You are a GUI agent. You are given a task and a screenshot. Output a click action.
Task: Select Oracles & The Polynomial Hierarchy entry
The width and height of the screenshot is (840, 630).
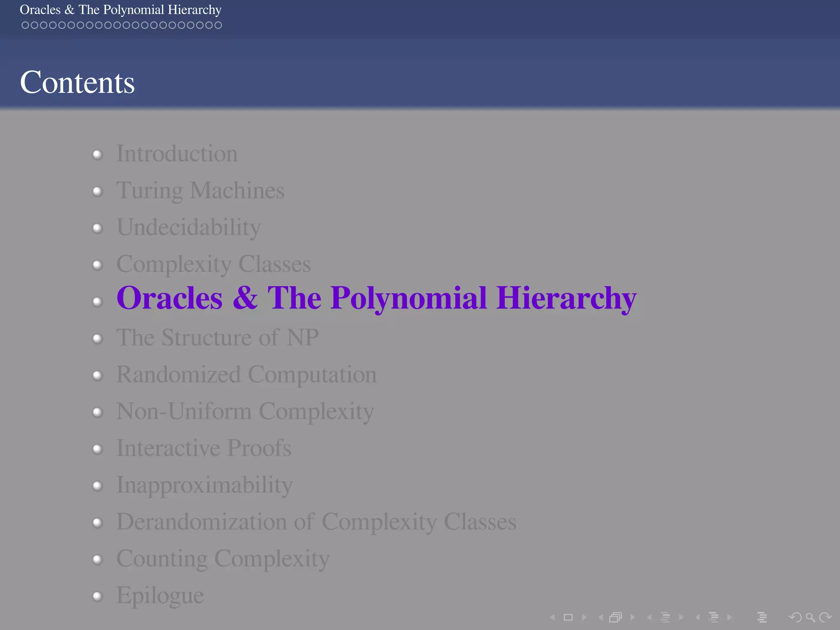pyautogui.click(x=376, y=299)
